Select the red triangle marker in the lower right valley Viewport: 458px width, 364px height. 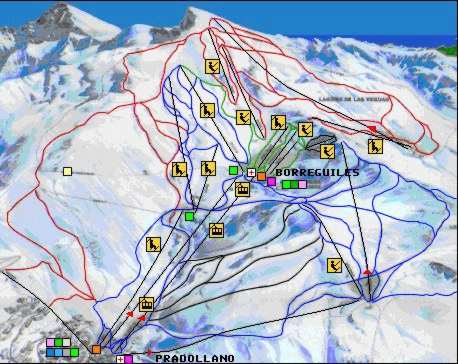(x=367, y=272)
